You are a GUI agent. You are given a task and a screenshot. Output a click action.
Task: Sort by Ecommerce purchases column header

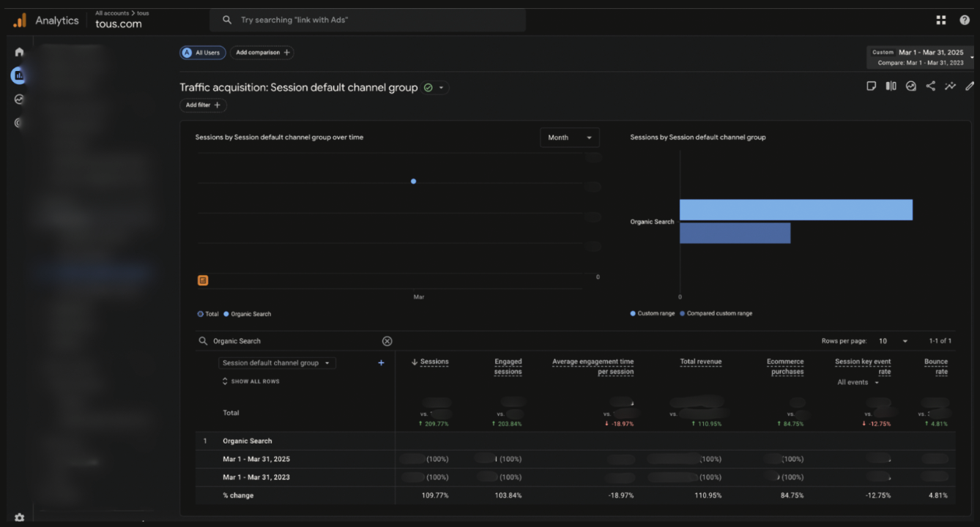(785, 367)
